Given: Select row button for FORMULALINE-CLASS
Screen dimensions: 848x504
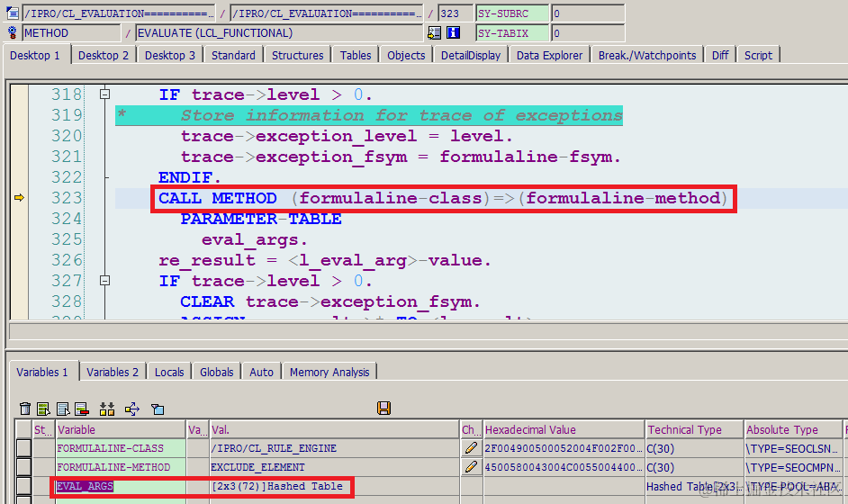Looking at the screenshot, I should pos(23,448).
